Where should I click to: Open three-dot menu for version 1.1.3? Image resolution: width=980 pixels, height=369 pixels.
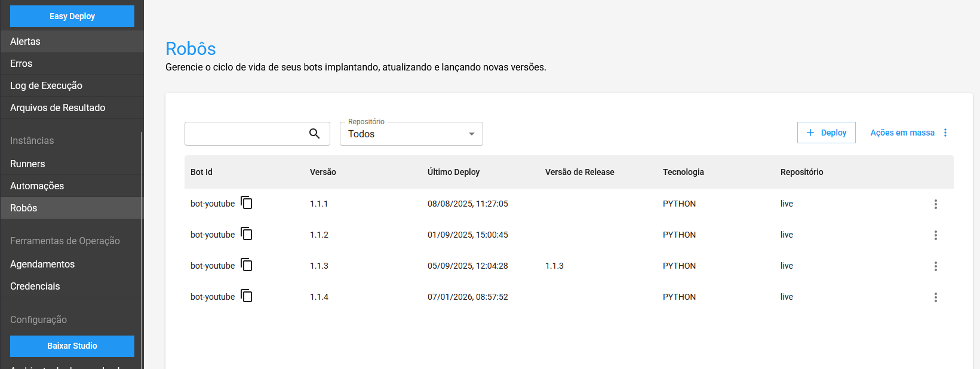point(935,266)
